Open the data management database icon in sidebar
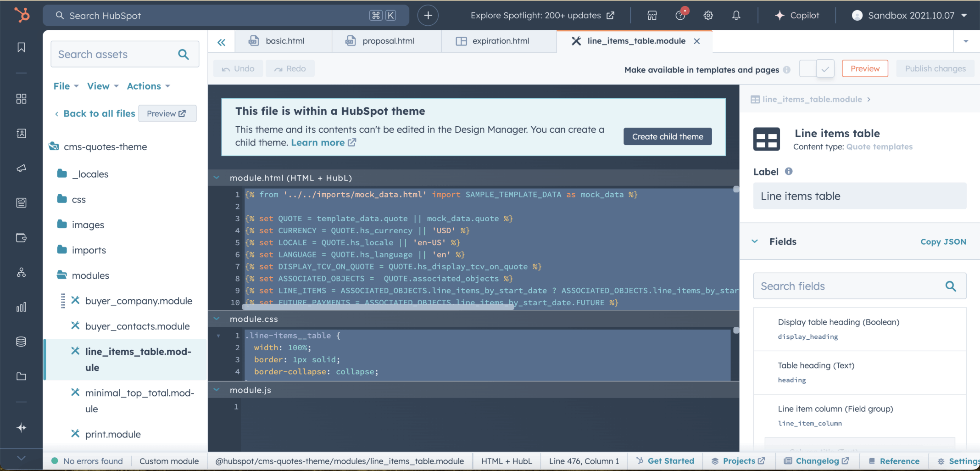Image resolution: width=980 pixels, height=471 pixels. click(x=21, y=342)
